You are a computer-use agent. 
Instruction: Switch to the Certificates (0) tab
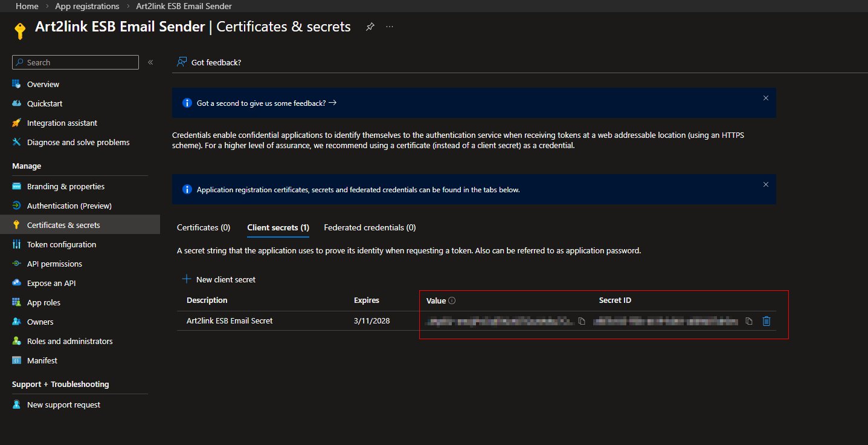pyautogui.click(x=204, y=228)
